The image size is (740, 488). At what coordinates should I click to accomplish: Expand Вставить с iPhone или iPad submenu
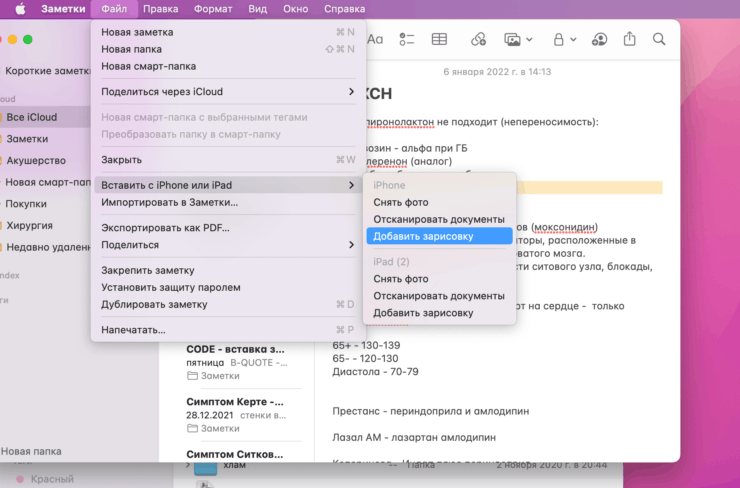coord(228,185)
